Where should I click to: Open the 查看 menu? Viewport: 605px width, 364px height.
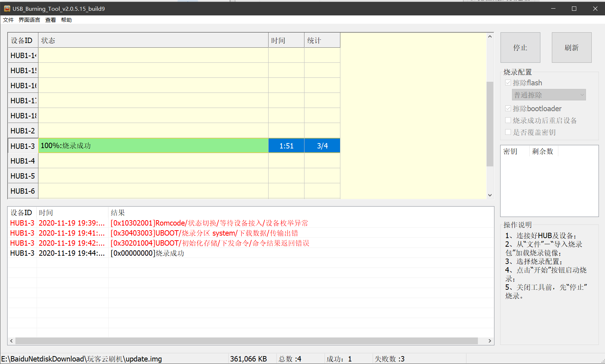(x=51, y=20)
